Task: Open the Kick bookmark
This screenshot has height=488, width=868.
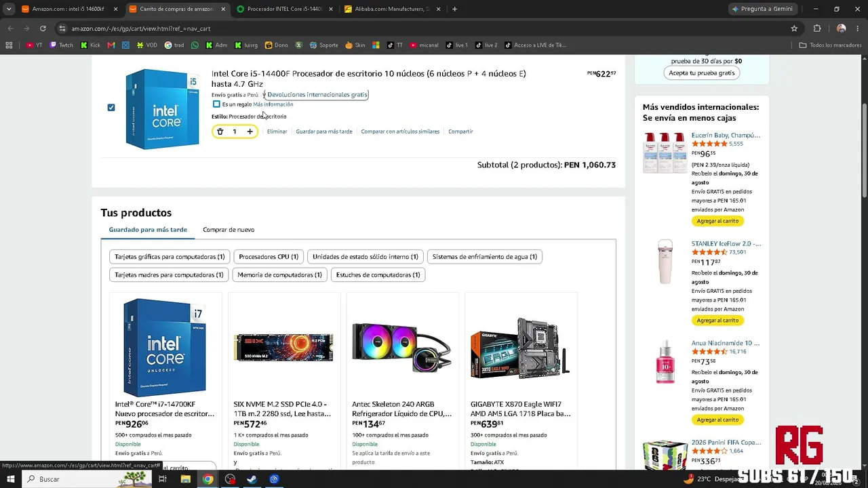Action: [90, 45]
